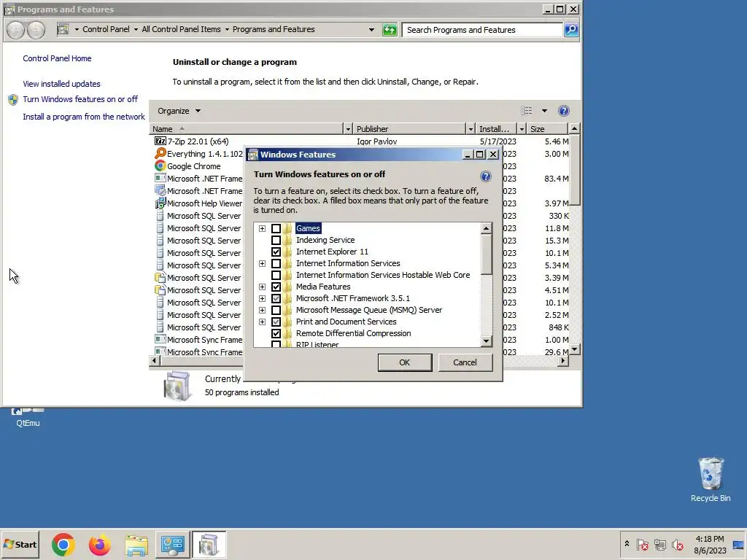Click Turn Windows features on or off link
The height and width of the screenshot is (560, 747).
point(80,99)
